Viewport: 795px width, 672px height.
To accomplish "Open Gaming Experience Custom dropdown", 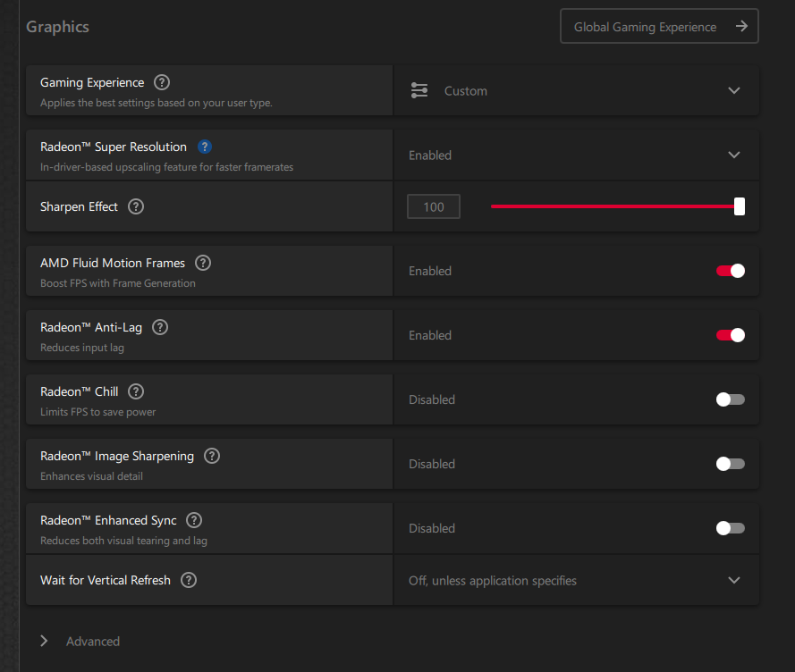I will coord(577,90).
